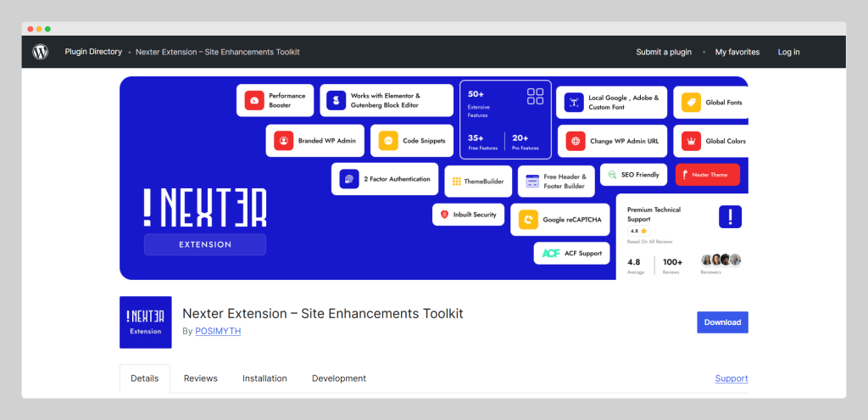Click the Global Fonts tag icon
Screen dimensions: 868x420
691,103
